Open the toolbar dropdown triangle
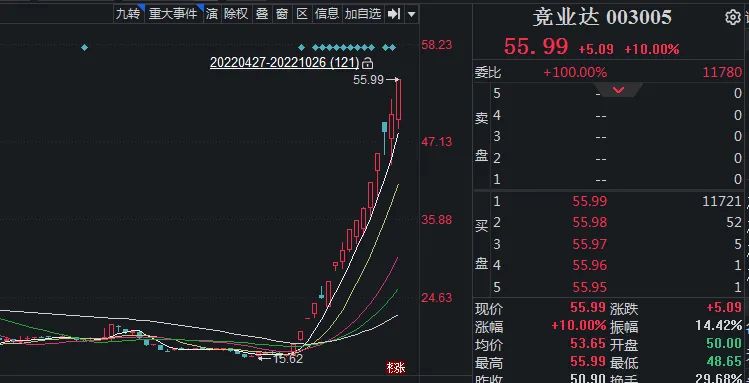749x383 pixels. pyautogui.click(x=411, y=14)
